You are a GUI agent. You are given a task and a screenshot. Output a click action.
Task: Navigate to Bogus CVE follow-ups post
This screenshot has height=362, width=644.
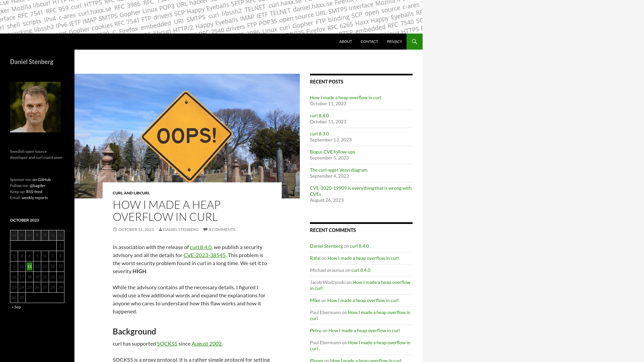[x=332, y=152]
